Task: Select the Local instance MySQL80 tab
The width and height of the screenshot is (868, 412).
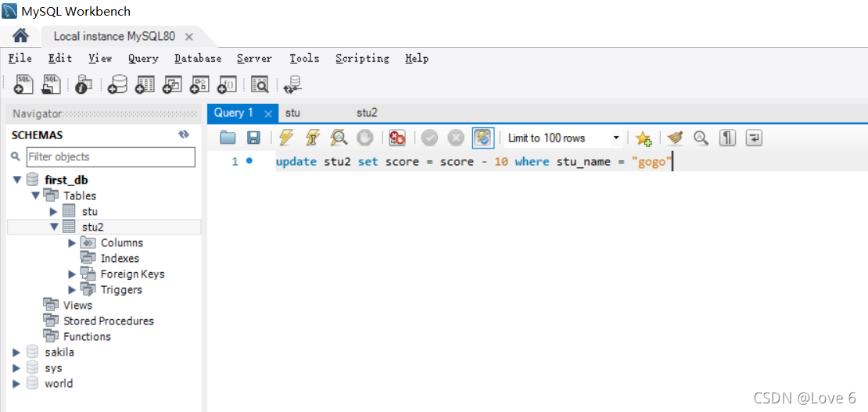Action: [115, 37]
